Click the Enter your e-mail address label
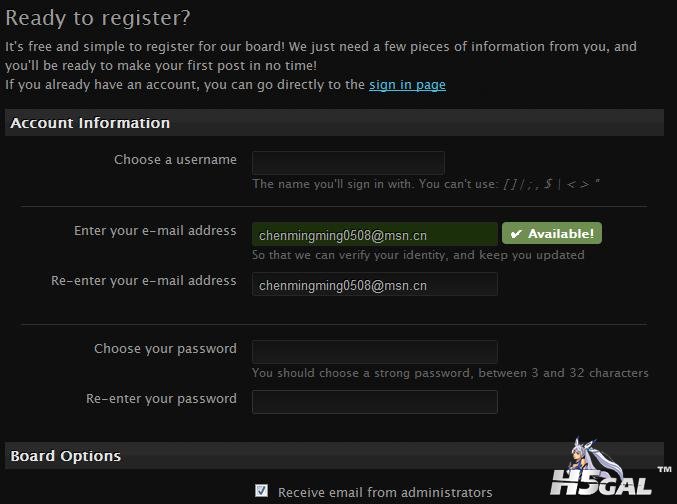The width and height of the screenshot is (677, 504). click(x=155, y=231)
